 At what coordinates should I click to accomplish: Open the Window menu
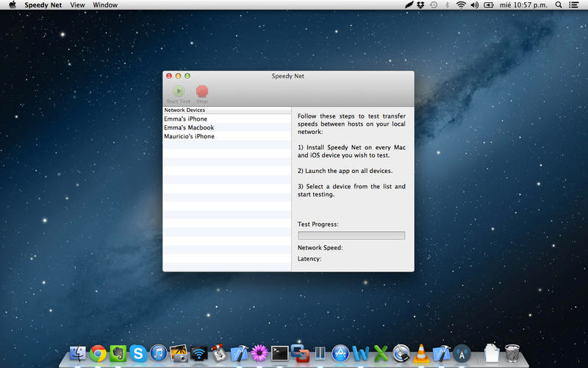tap(105, 5)
